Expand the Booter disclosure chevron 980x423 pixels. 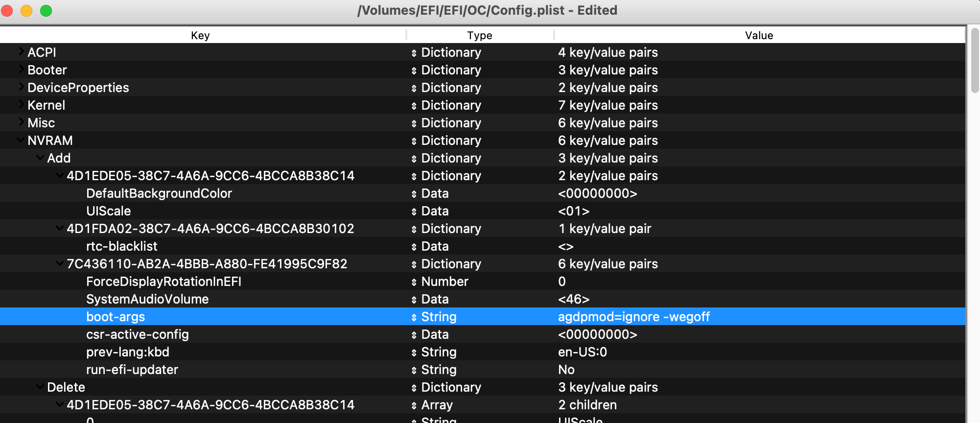(x=21, y=69)
